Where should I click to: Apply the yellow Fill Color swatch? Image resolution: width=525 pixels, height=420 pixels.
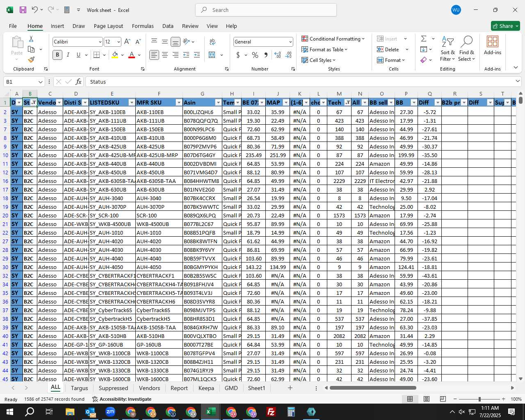(115, 55)
